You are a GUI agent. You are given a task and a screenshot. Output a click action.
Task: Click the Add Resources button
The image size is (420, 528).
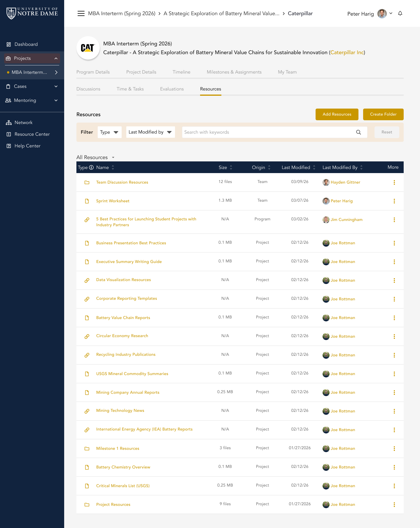[x=337, y=114]
